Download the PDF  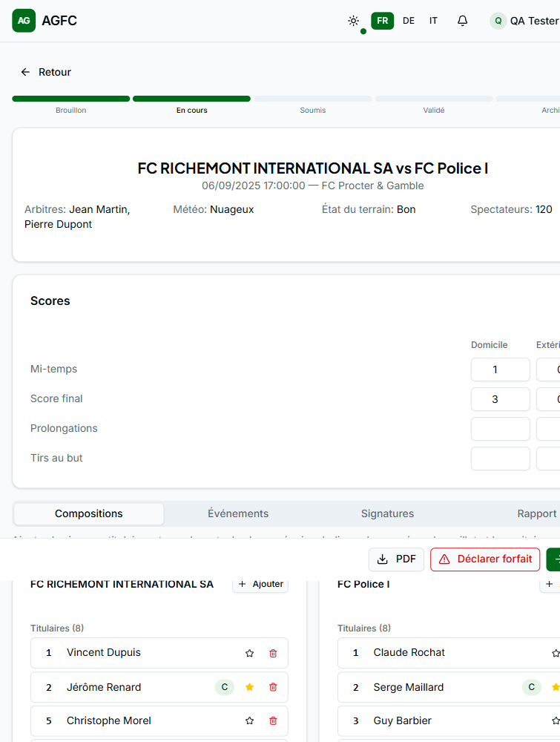pos(396,559)
